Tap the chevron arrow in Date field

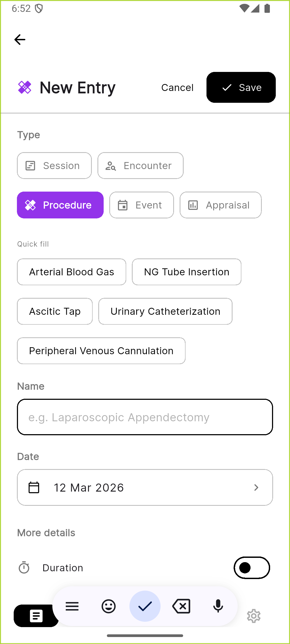pyautogui.click(x=256, y=487)
